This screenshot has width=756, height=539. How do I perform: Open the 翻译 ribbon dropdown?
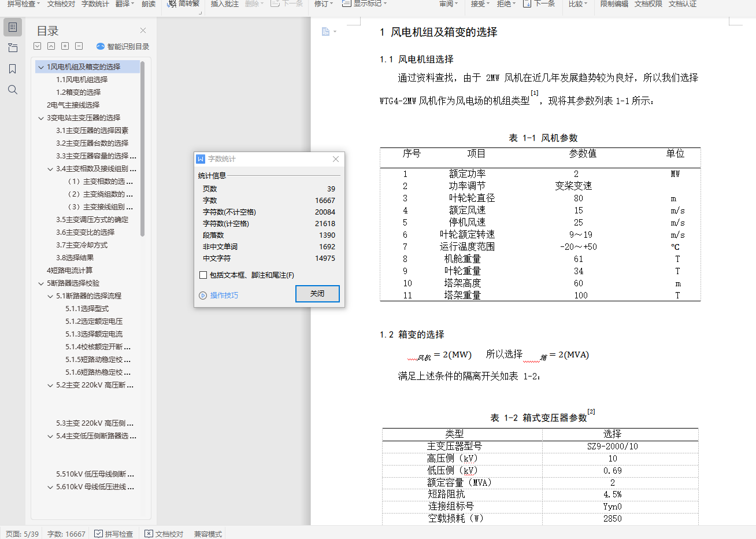[x=125, y=4]
